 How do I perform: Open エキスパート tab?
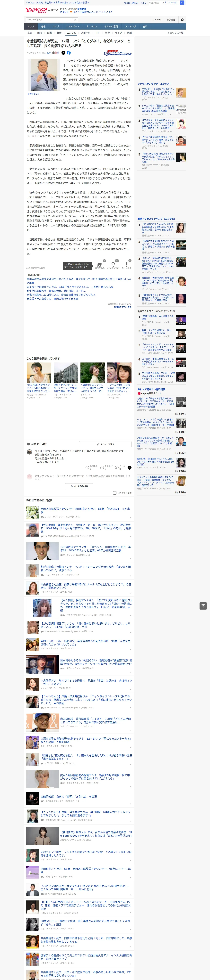[72, 27]
